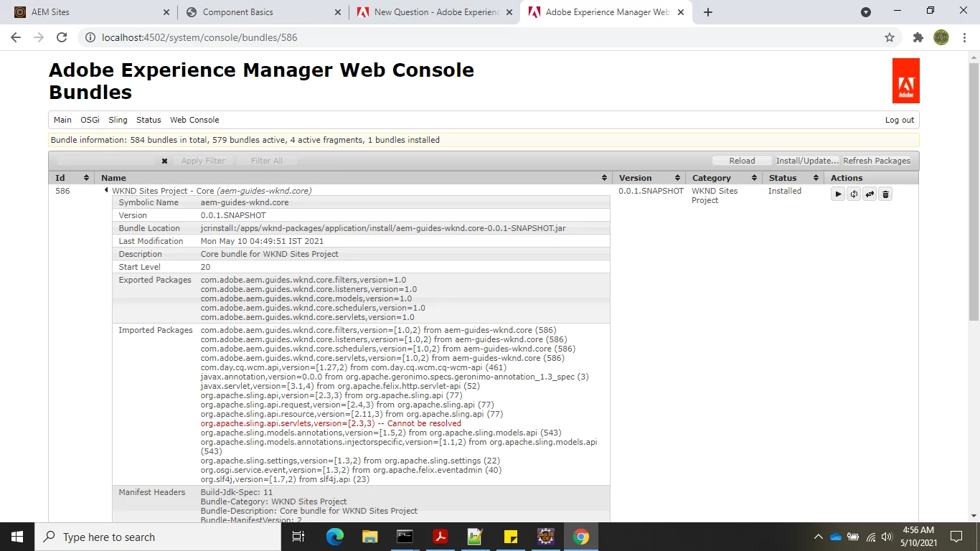Clear the bundle filter field
This screenshot has width=980, height=551.
164,161
